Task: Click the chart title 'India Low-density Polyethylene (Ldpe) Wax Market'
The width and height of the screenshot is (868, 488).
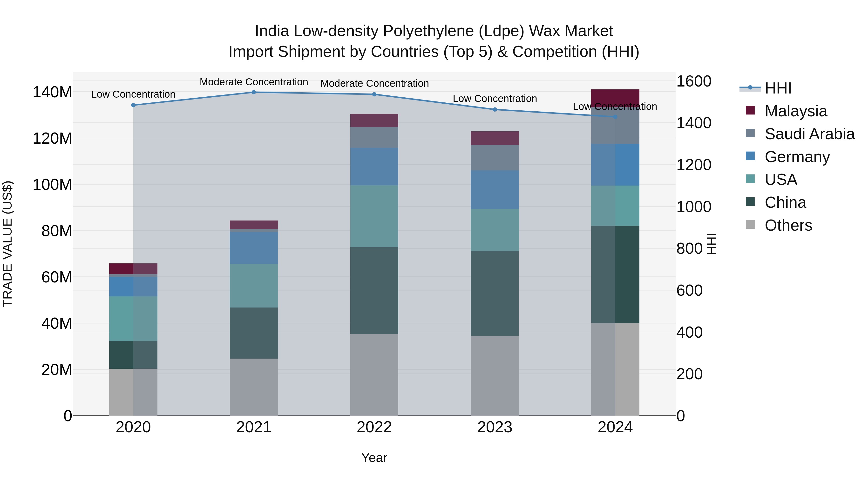Action: [x=434, y=31]
